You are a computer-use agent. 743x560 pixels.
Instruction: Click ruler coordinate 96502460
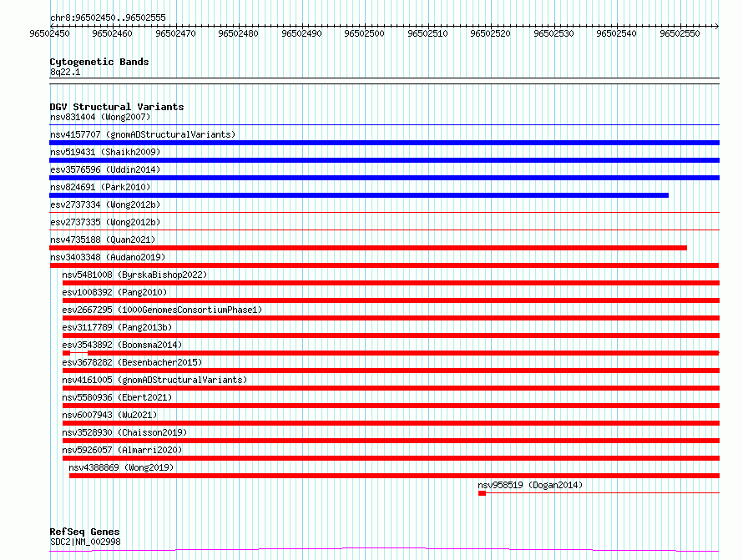click(x=113, y=33)
